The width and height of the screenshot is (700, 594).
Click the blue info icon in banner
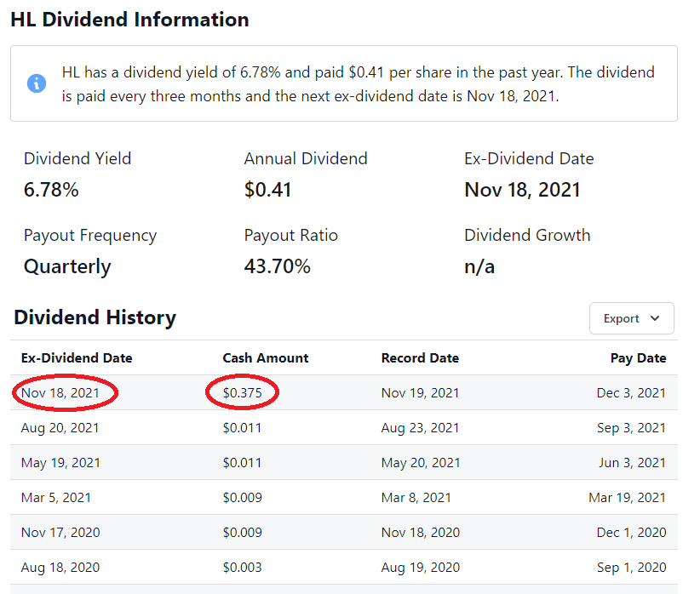click(x=37, y=83)
